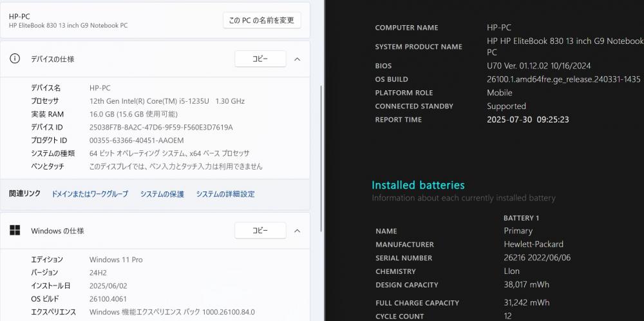
Task: Select the report time 2025-07-30 value
Action: pos(528,120)
